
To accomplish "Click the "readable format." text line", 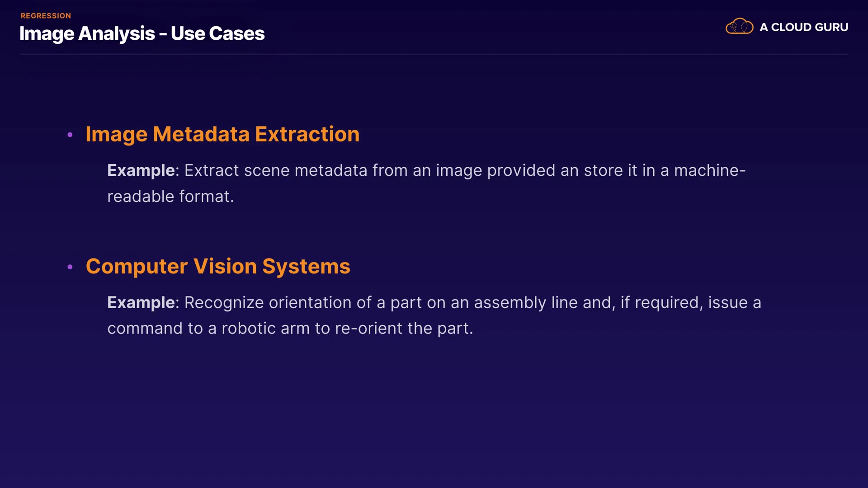I will pos(170,197).
